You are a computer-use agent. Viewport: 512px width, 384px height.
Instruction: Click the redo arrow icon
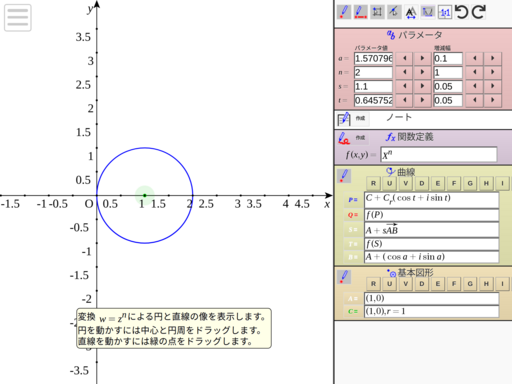[479, 12]
